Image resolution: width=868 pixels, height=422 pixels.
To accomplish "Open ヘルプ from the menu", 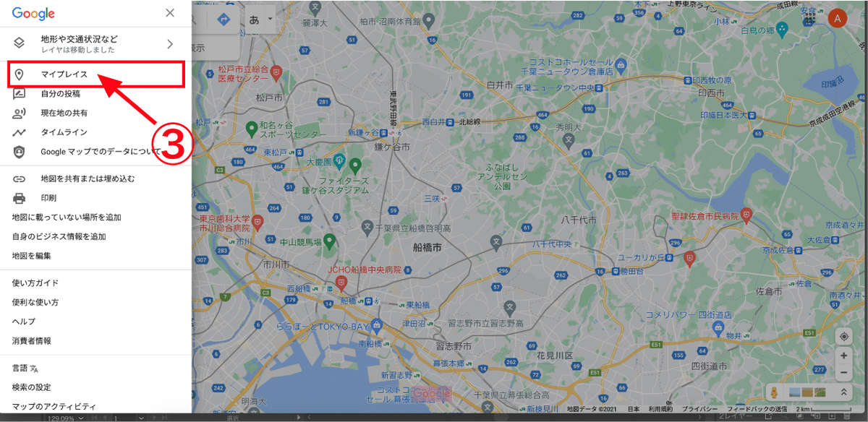I will pos(24,321).
